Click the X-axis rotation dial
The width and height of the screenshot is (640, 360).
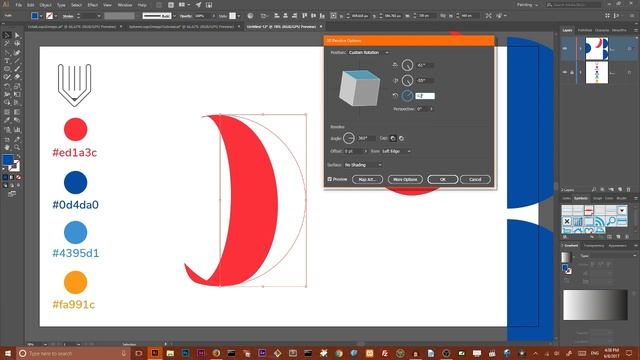[407, 65]
